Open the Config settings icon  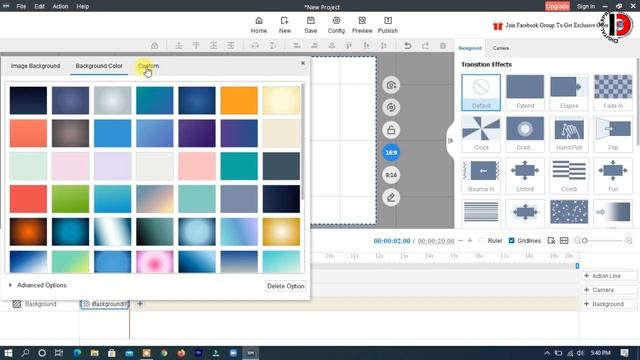(x=336, y=25)
